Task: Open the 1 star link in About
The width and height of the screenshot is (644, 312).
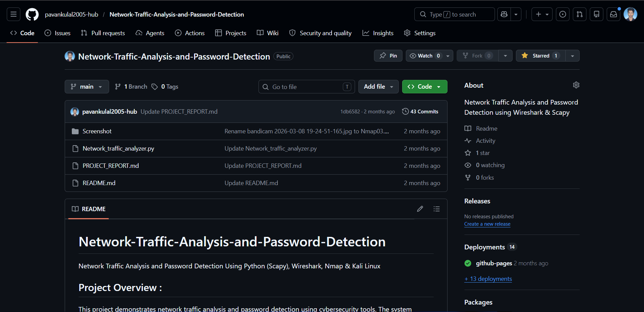Action: point(477,153)
